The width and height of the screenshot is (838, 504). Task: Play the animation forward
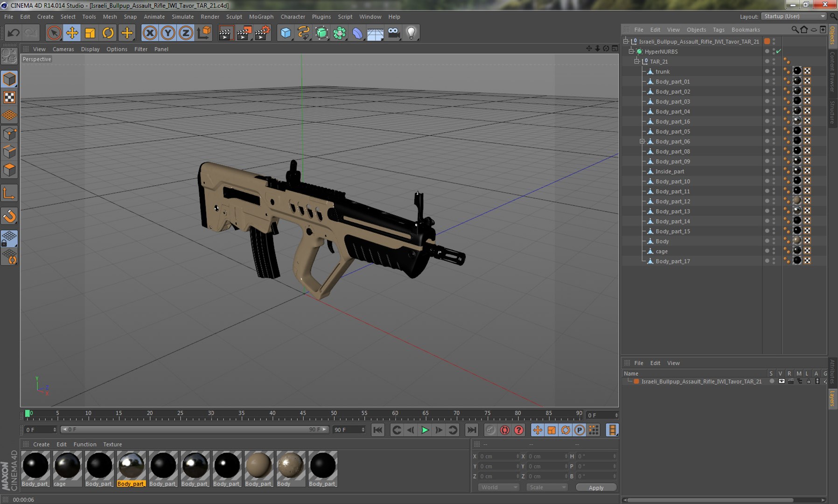click(425, 430)
